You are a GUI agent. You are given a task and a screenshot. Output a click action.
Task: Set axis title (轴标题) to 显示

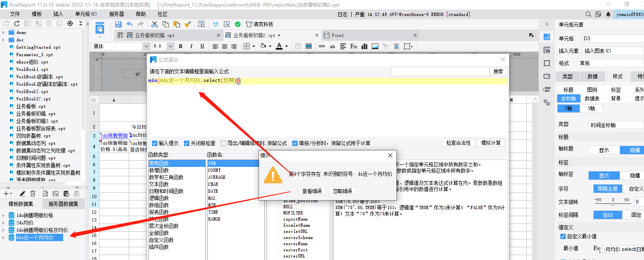[x=604, y=150]
